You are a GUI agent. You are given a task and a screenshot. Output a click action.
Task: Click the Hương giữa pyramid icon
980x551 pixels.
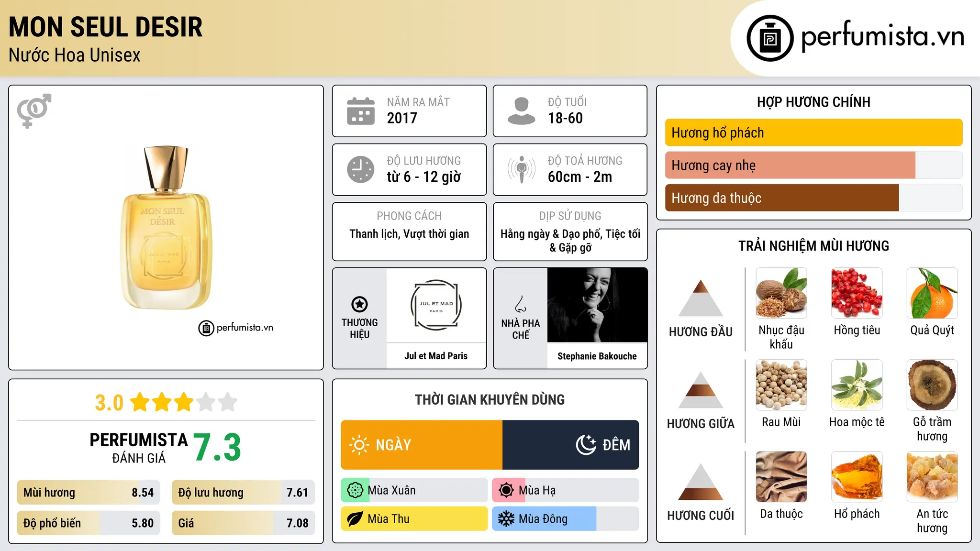(701, 390)
